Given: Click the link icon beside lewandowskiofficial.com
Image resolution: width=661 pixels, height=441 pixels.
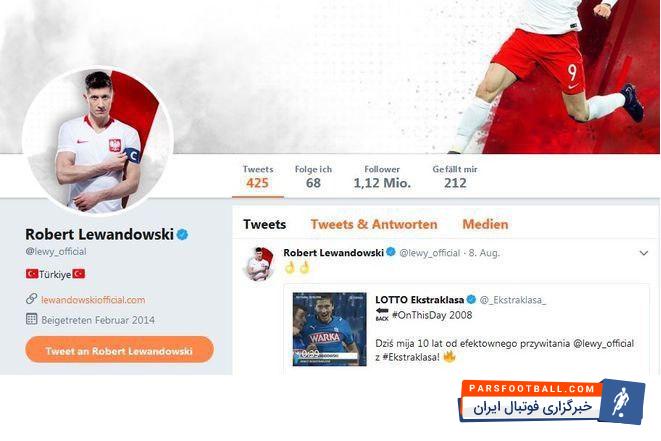Looking at the screenshot, I should [32, 299].
